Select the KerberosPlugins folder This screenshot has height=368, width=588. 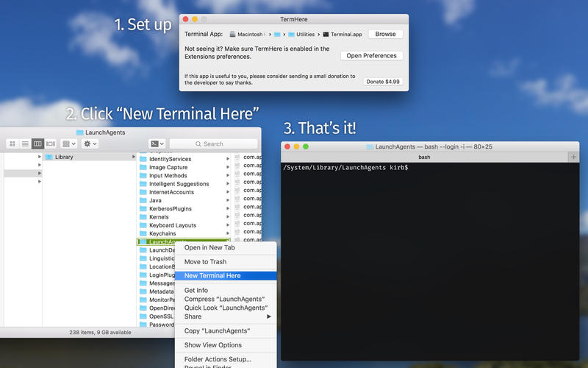coord(184,208)
